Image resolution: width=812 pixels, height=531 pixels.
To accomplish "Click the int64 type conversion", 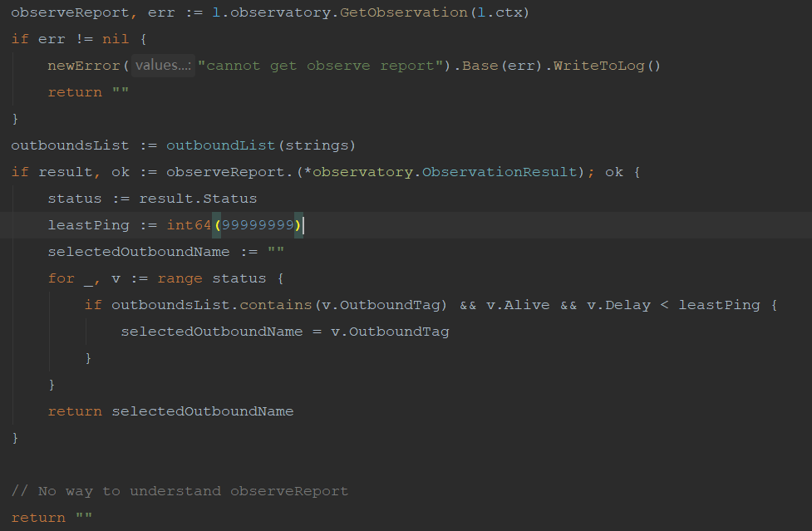I will 189,225.
